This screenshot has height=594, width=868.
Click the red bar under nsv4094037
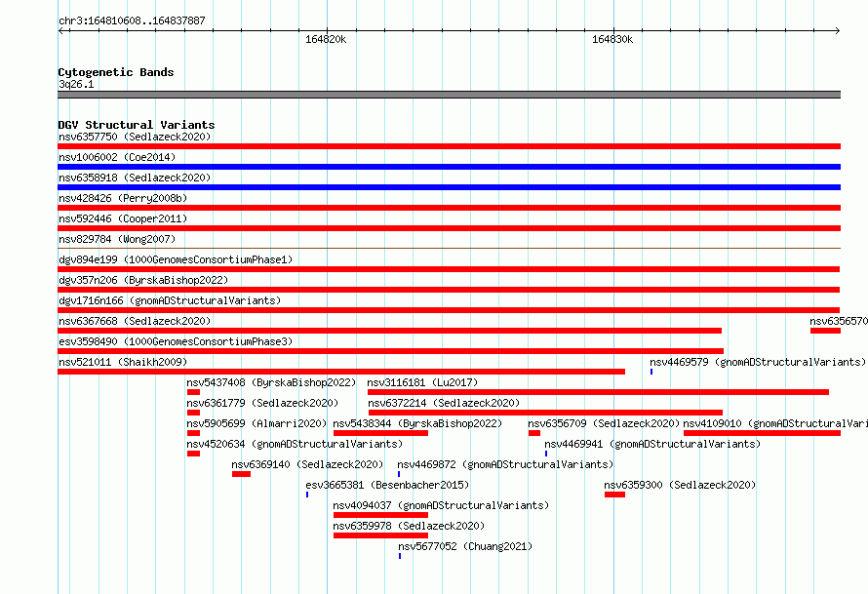[x=381, y=515]
